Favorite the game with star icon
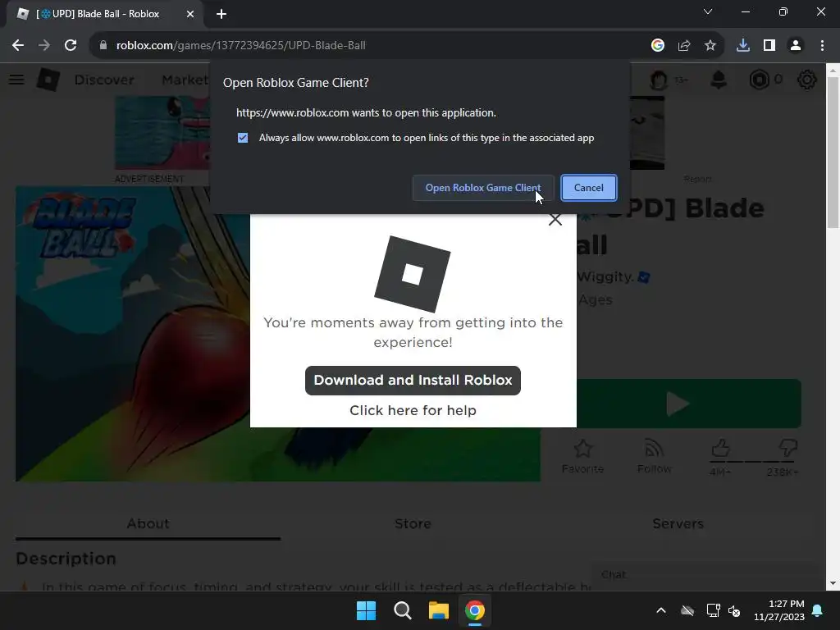 coord(583,449)
